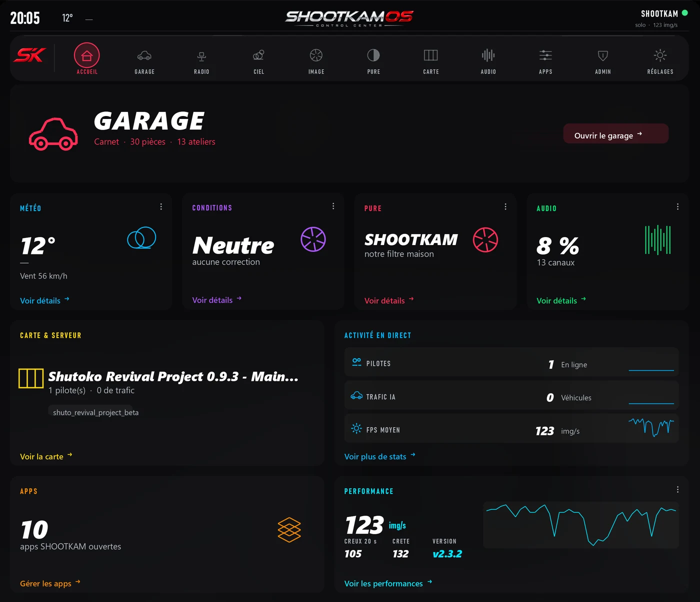Image resolution: width=700 pixels, height=602 pixels.
Task: Go to the Image section
Action: click(x=316, y=59)
